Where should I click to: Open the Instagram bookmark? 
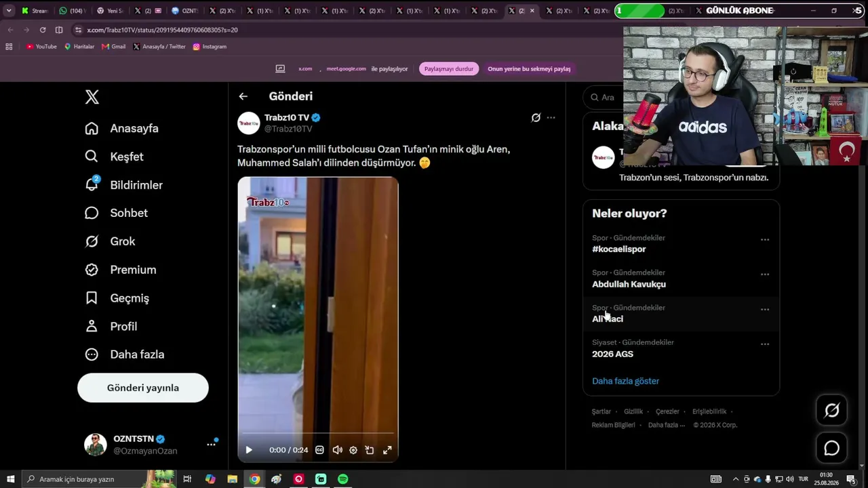click(210, 47)
